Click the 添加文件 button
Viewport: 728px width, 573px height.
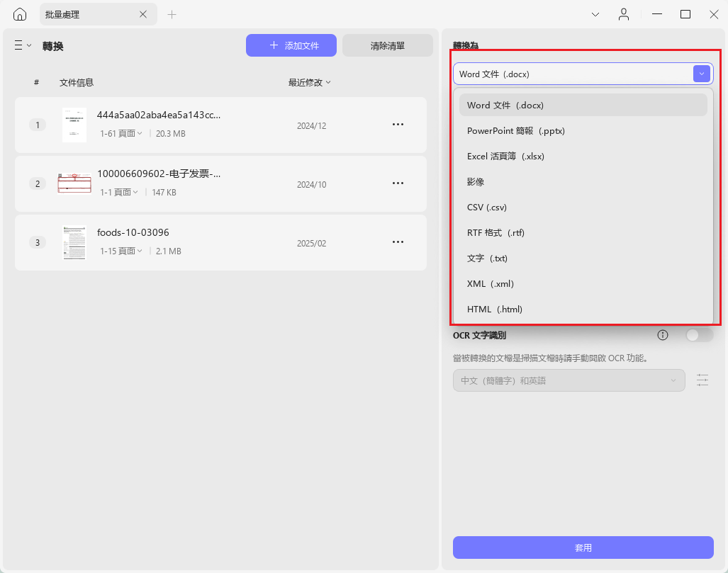point(291,45)
